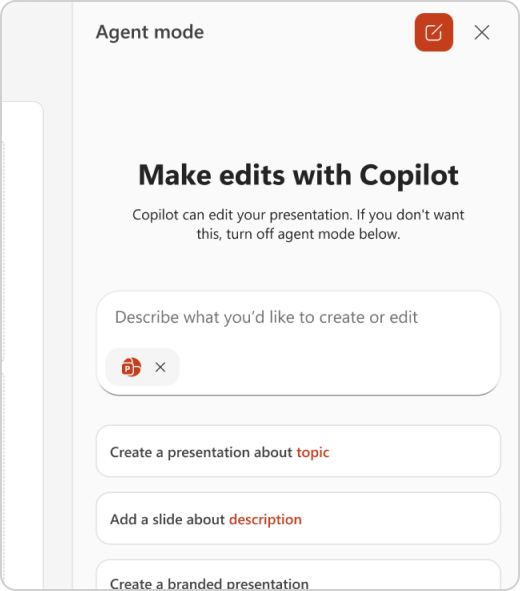Viewport: 520px width, 591px height.
Task: Click the word "Copilot" in the bold heading
Action: 409,176
